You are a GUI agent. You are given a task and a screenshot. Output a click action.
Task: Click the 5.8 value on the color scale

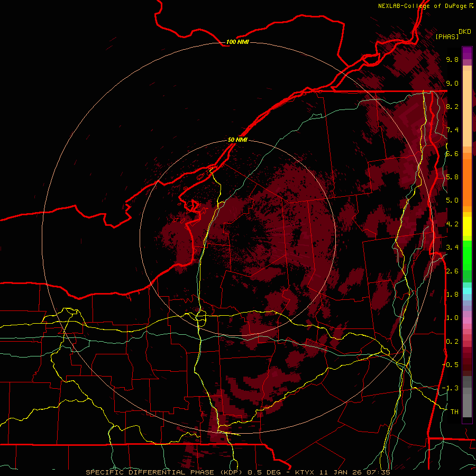pos(452,177)
